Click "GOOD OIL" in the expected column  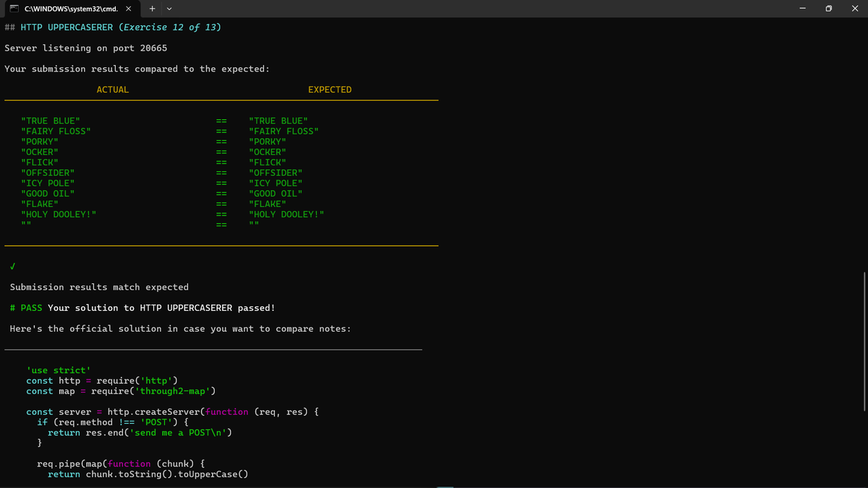coord(275,194)
